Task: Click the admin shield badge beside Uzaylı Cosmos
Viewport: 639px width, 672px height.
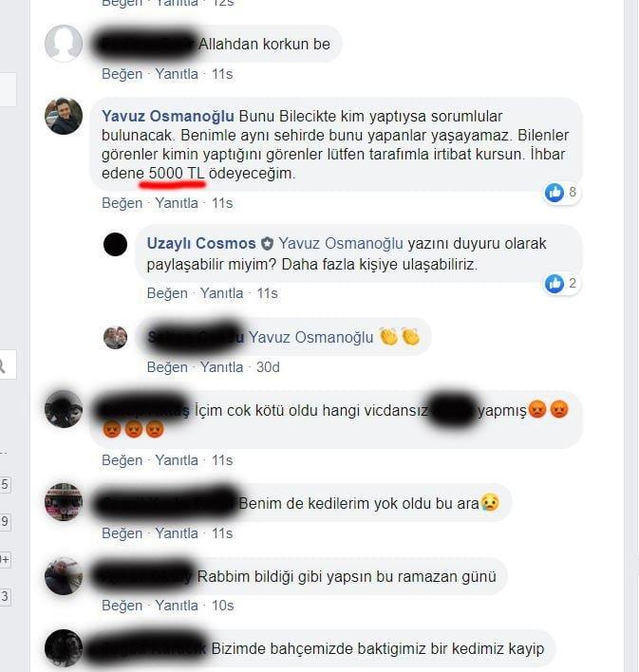Action: tap(267, 244)
